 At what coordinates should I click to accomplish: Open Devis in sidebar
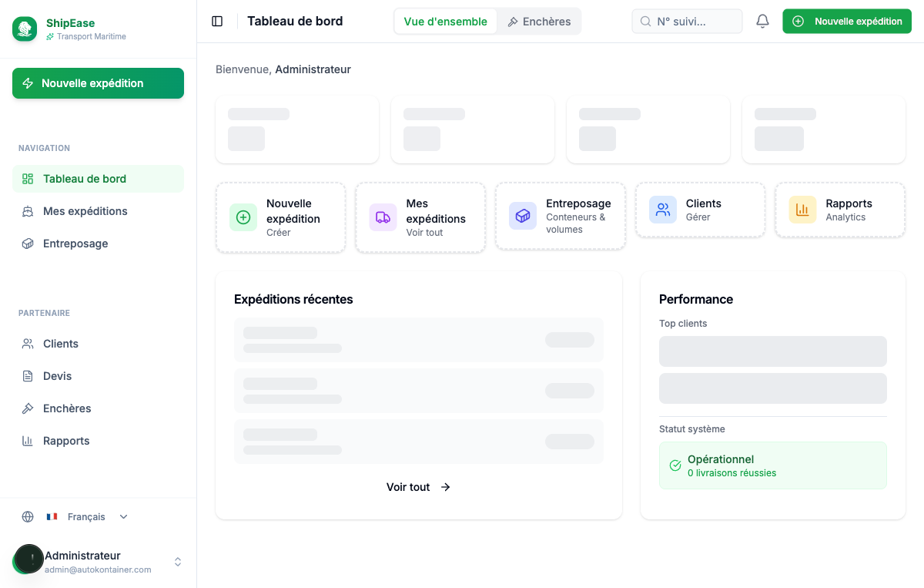coord(98,376)
